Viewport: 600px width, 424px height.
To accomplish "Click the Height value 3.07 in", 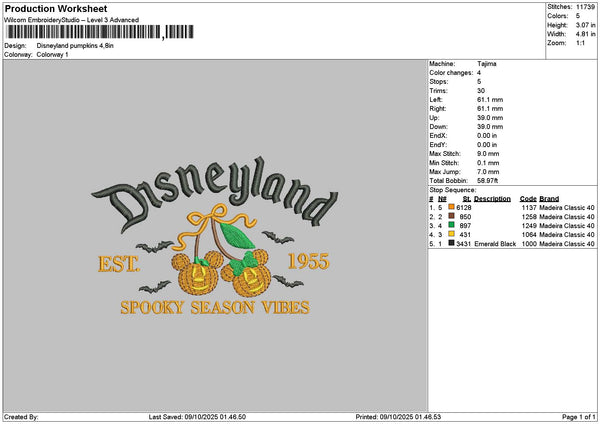I will pos(585,25).
